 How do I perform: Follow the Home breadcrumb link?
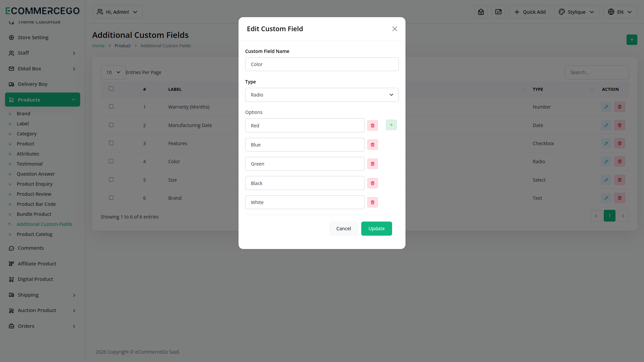pyautogui.click(x=98, y=46)
